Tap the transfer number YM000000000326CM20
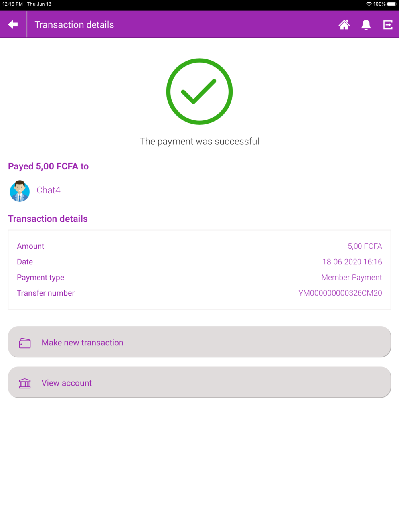399x532 pixels. [340, 293]
